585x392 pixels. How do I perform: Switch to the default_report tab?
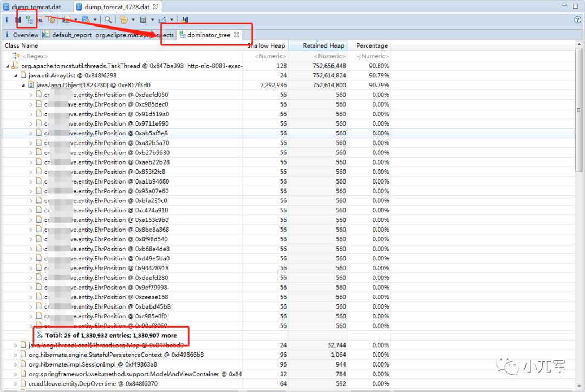71,35
